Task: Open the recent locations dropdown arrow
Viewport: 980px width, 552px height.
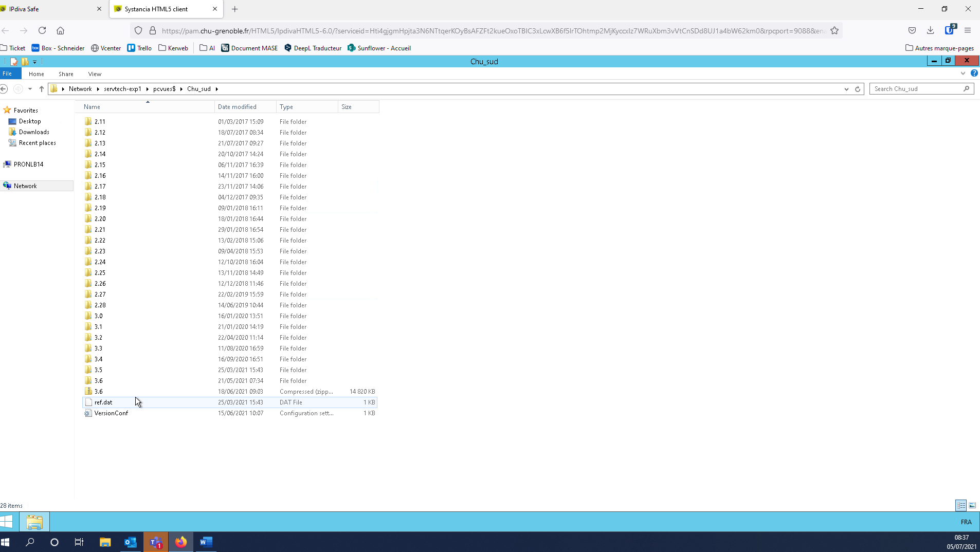Action: [30, 89]
